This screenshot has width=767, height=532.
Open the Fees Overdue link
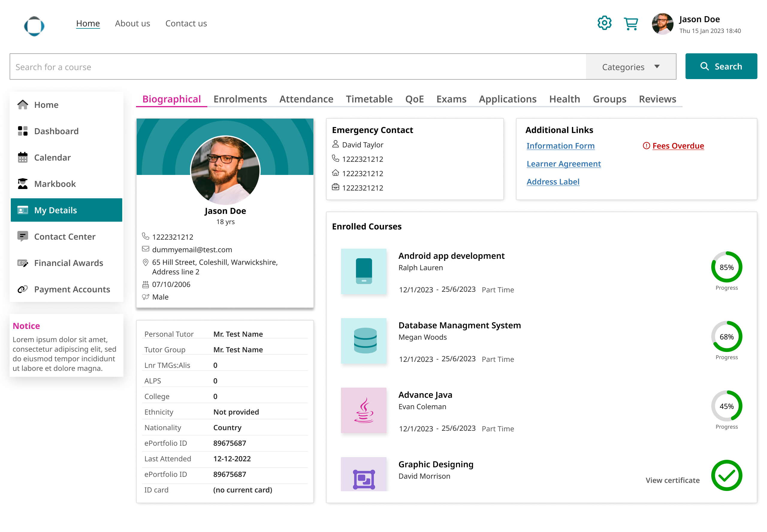point(678,146)
